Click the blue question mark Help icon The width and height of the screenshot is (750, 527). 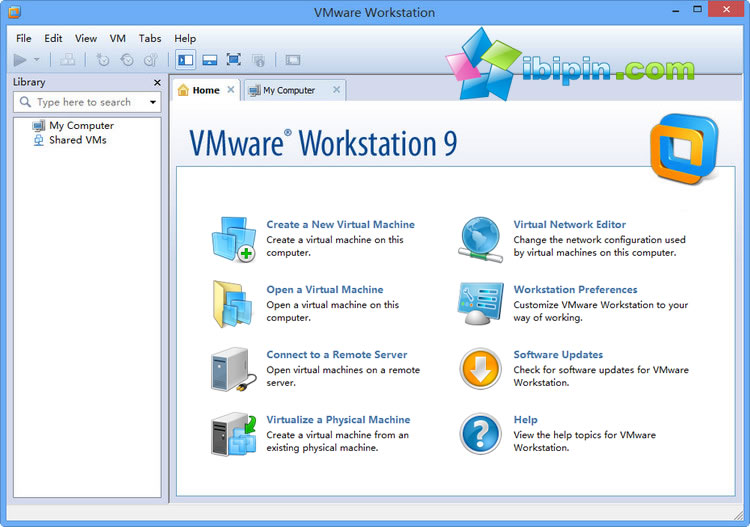tap(480, 434)
